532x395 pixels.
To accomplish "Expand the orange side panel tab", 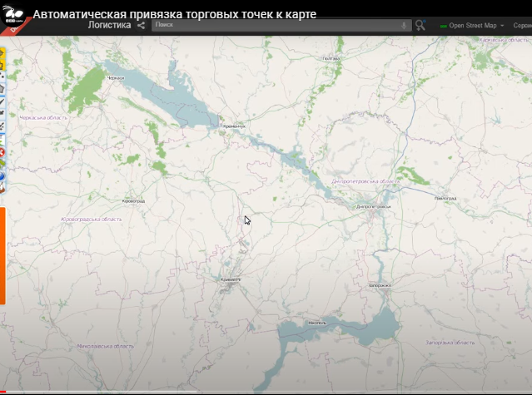I will click(x=2, y=256).
